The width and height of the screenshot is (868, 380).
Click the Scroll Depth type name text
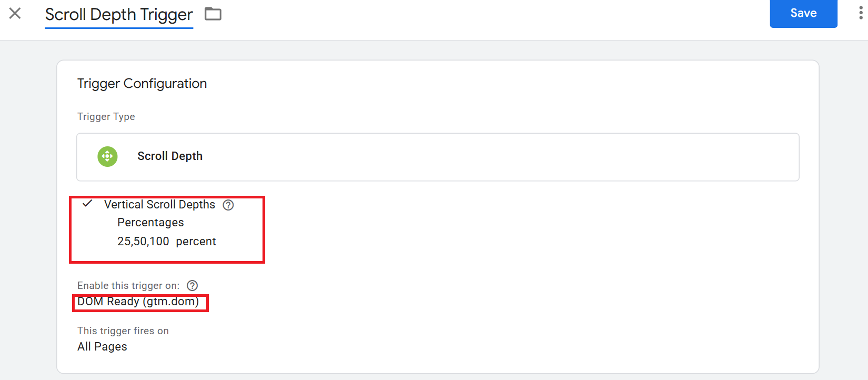170,156
